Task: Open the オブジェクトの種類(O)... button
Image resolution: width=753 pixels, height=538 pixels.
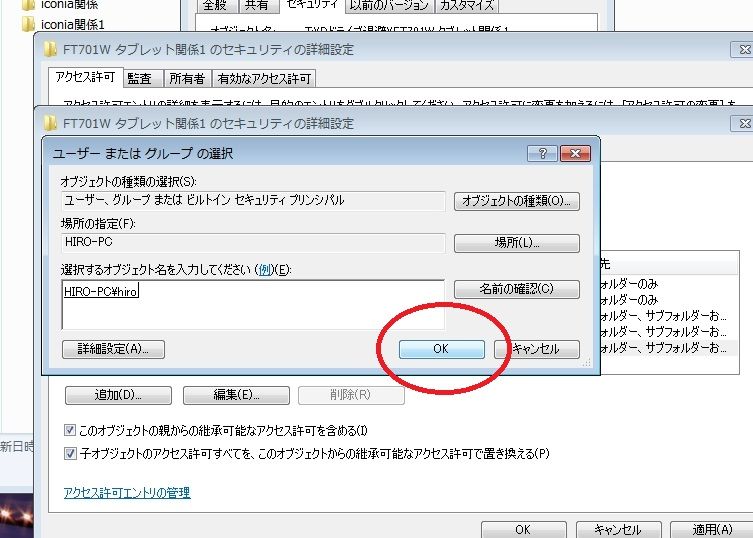Action: pyautogui.click(x=517, y=201)
